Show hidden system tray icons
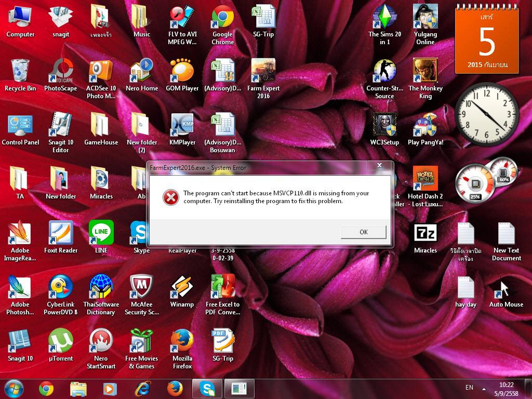The width and height of the screenshot is (532, 399). (x=484, y=389)
